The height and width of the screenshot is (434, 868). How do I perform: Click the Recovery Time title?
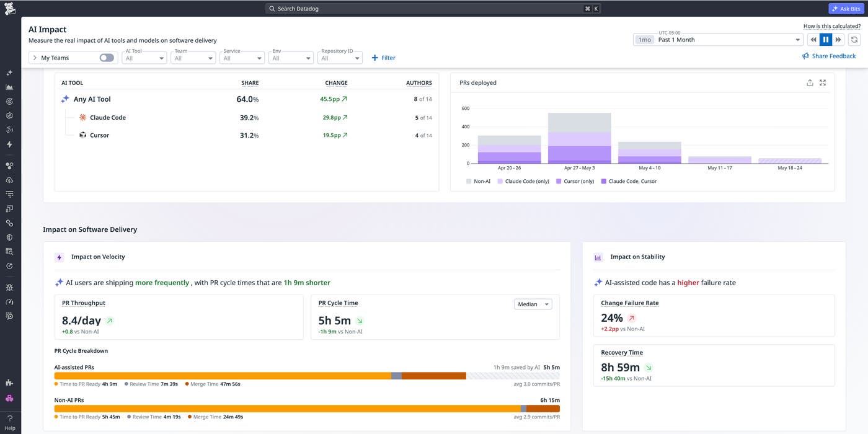click(622, 353)
